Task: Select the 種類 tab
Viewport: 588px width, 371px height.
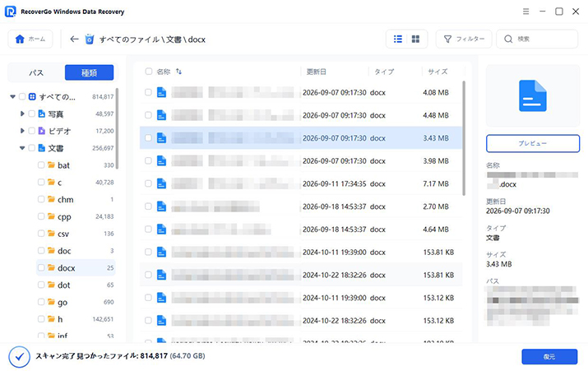Action: 90,72
